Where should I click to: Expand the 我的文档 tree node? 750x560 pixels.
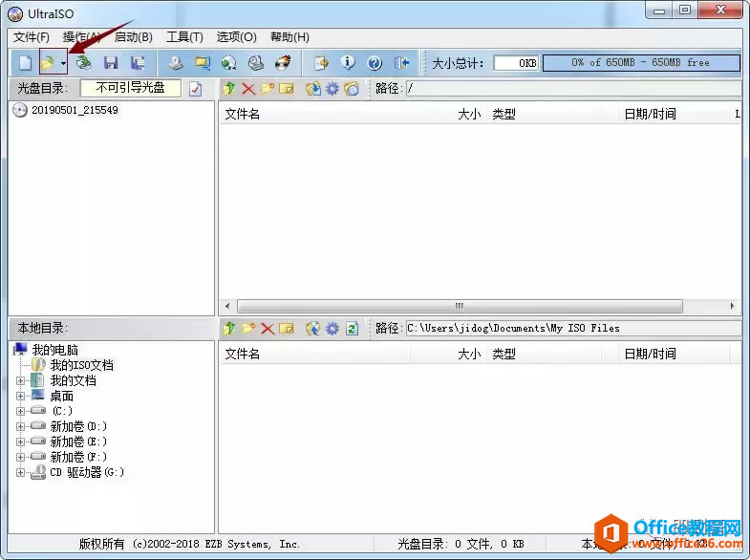coord(21,380)
